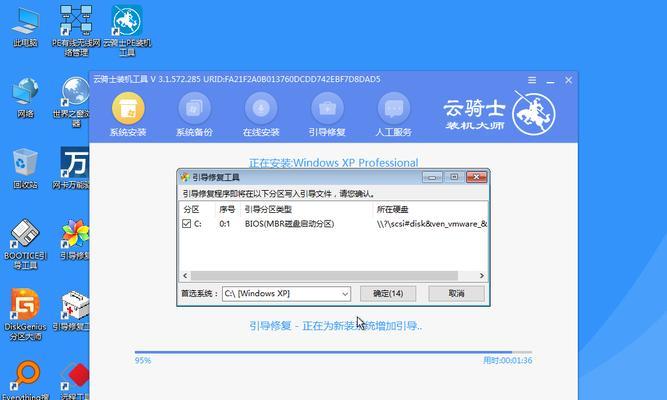Click the 分区 column header
Viewport: 667px width, 400px height.
[x=191, y=209]
